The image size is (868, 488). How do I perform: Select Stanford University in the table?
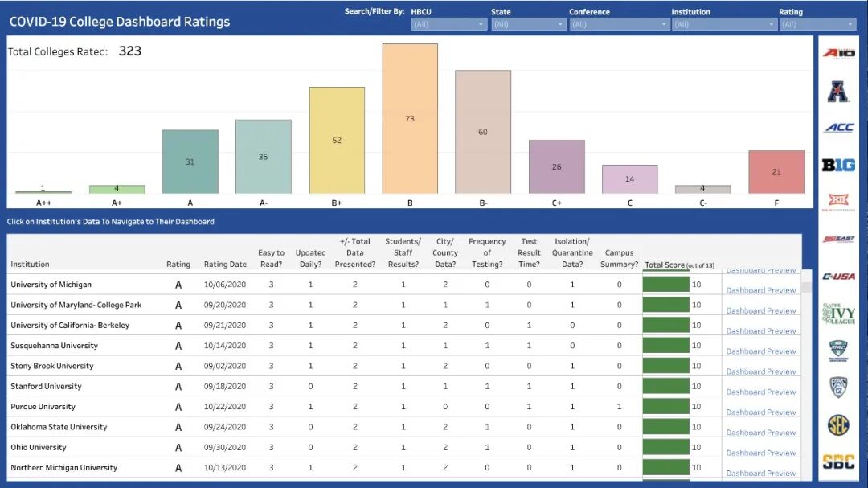46,386
